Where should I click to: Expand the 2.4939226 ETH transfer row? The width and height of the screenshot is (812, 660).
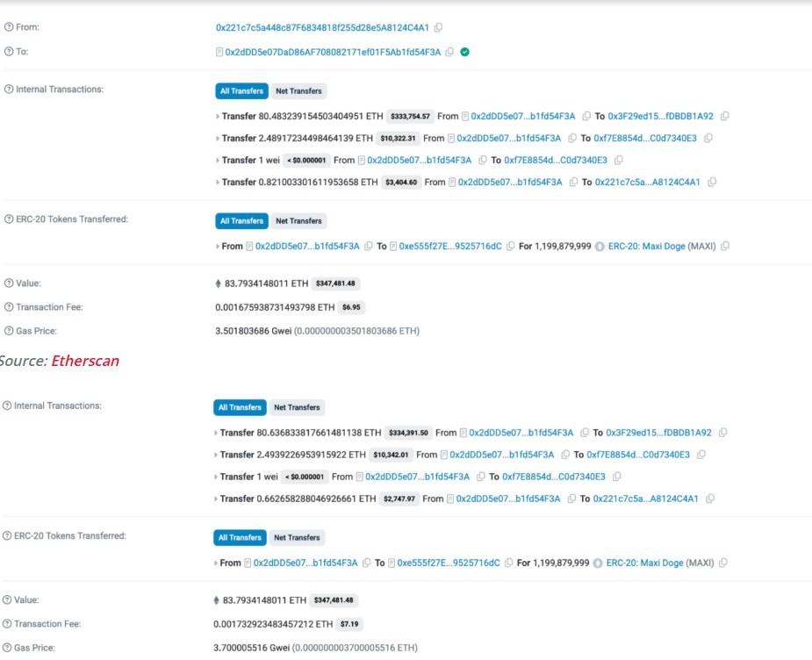[216, 455]
